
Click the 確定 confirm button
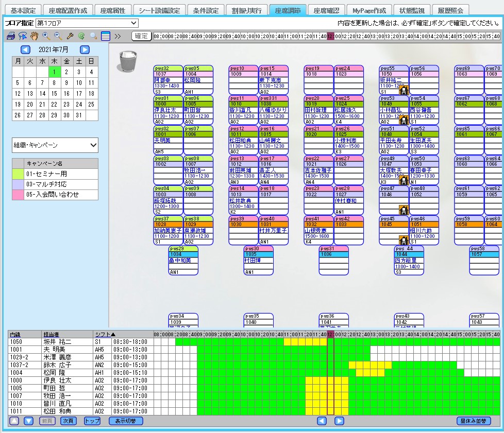(x=141, y=36)
